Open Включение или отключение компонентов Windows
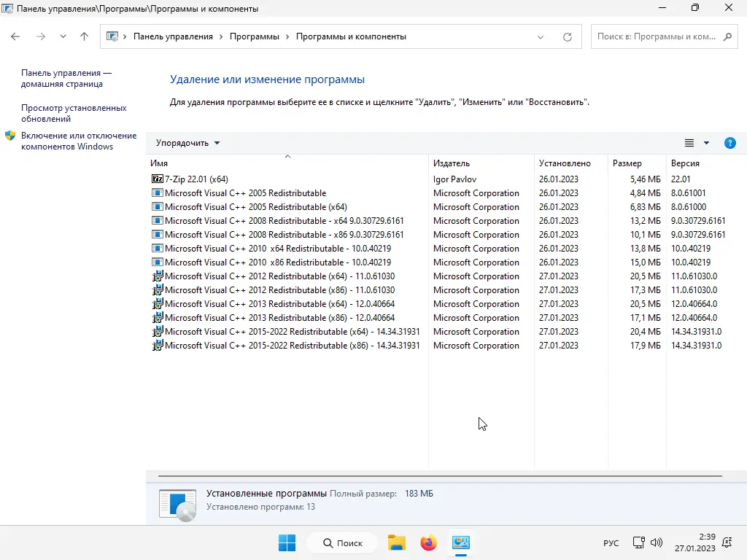Viewport: 747px width, 560px height. (x=79, y=141)
